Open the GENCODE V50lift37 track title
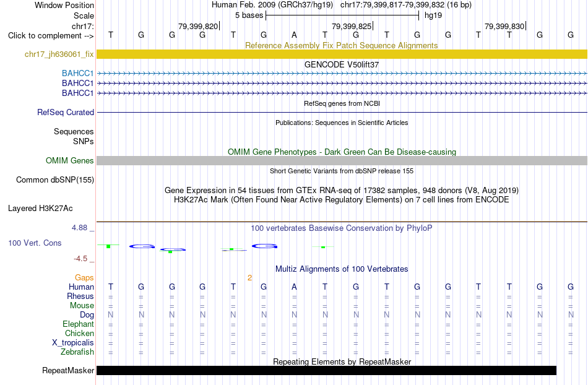 click(341, 64)
